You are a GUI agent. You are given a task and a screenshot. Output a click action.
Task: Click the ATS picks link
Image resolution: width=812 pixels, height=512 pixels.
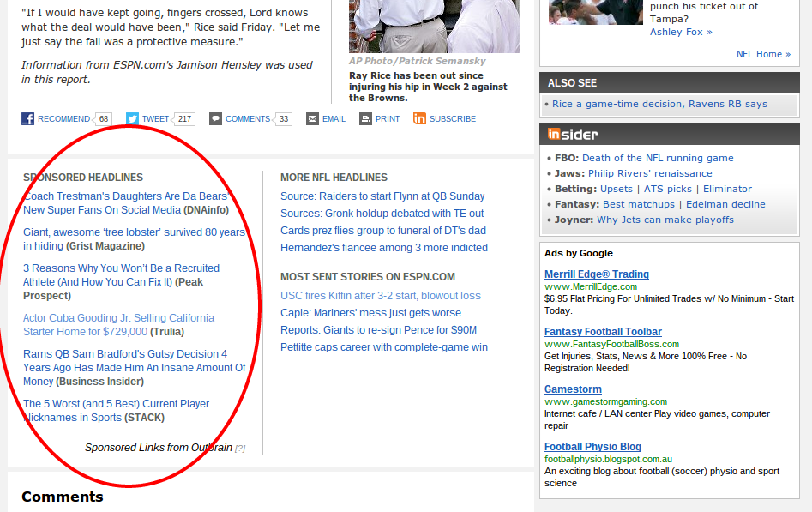(667, 189)
